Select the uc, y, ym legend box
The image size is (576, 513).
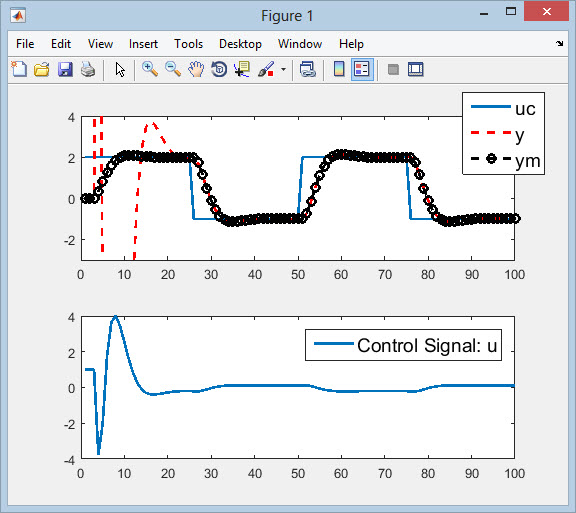(x=503, y=133)
